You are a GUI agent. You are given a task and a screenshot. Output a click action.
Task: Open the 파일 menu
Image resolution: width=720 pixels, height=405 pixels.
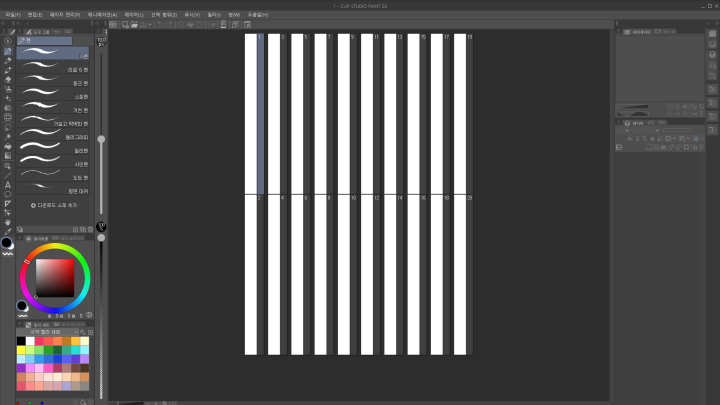tap(11, 14)
